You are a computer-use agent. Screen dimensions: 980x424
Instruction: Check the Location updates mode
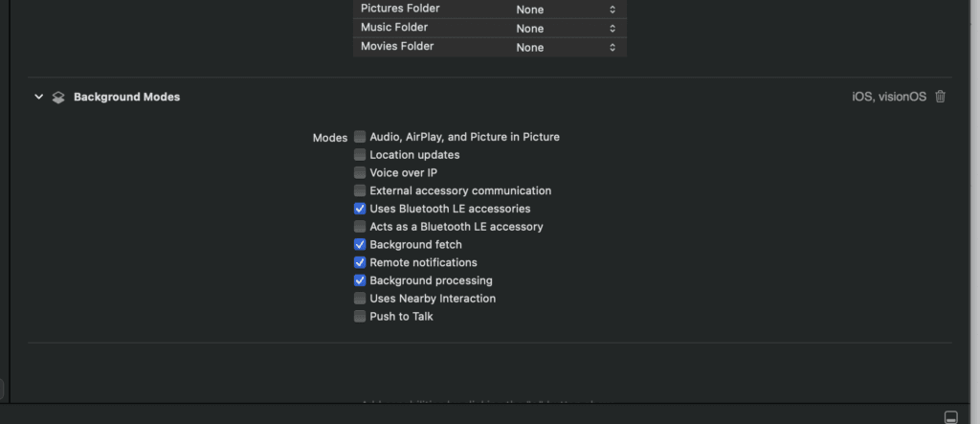(x=360, y=155)
